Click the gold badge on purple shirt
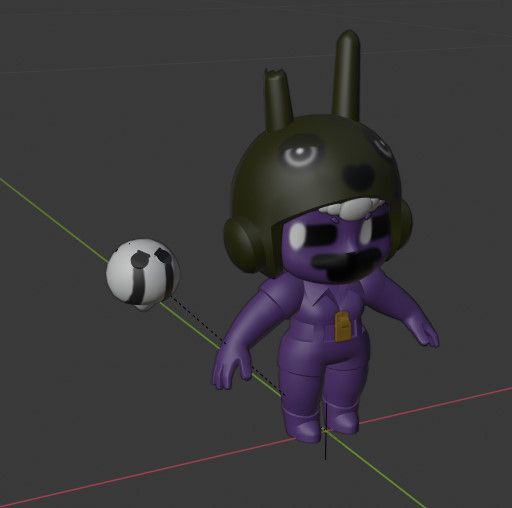Viewport: 512px width, 508px height. (x=343, y=327)
